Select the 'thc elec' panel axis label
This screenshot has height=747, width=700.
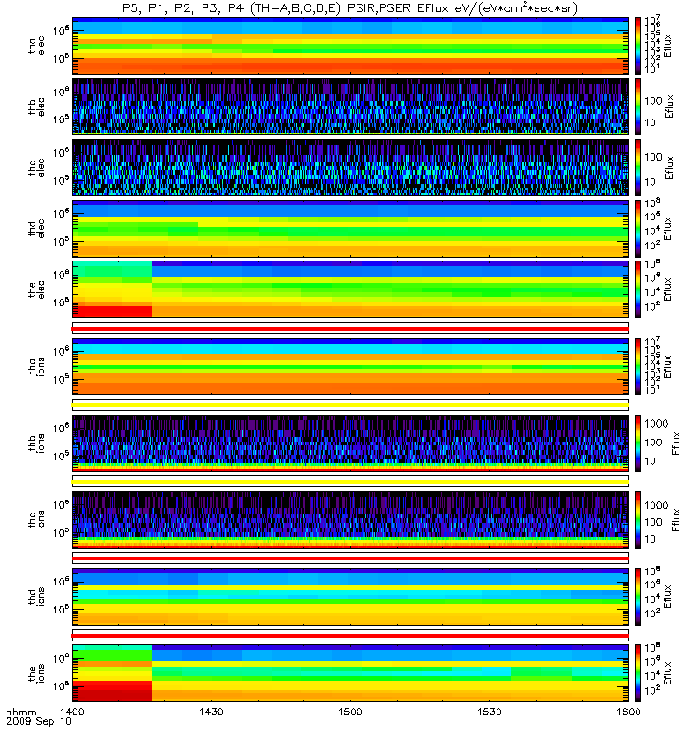(x=35, y=168)
